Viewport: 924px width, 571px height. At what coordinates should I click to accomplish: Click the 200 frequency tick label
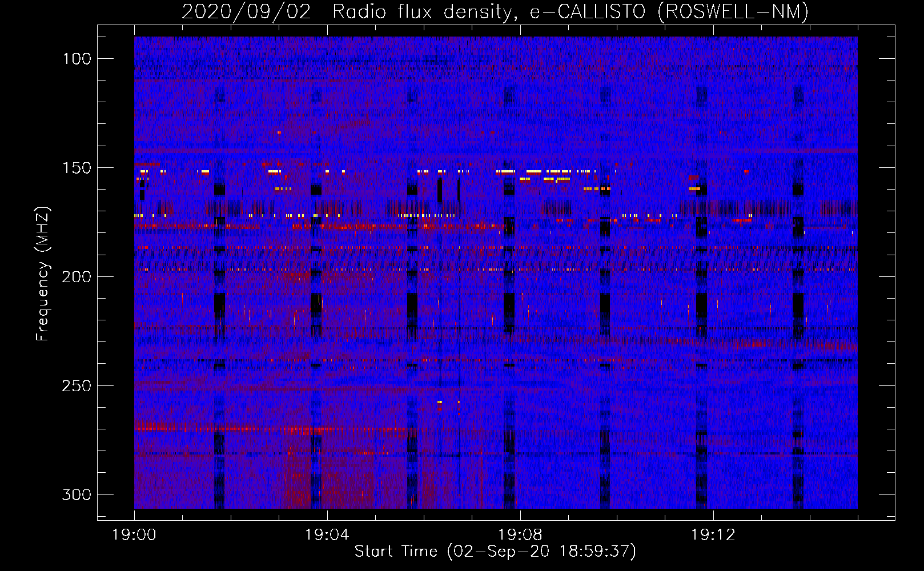[x=77, y=277]
